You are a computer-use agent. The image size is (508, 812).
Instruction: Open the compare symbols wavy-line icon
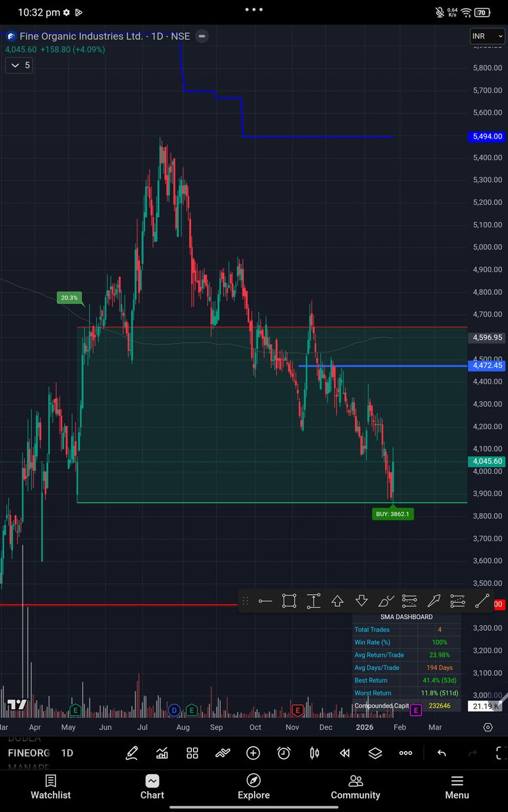point(223,752)
